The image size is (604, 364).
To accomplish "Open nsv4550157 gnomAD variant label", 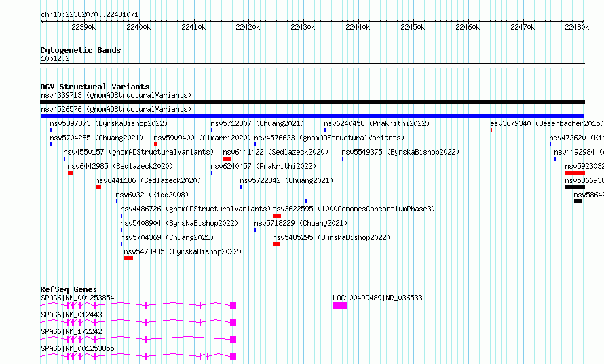I will pyautogui.click(x=138, y=152).
